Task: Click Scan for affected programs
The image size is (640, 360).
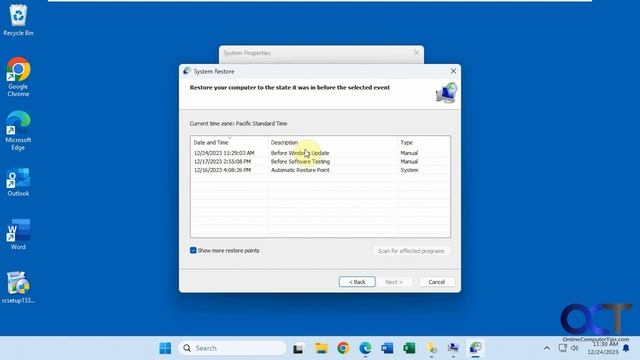Action: pyautogui.click(x=411, y=251)
